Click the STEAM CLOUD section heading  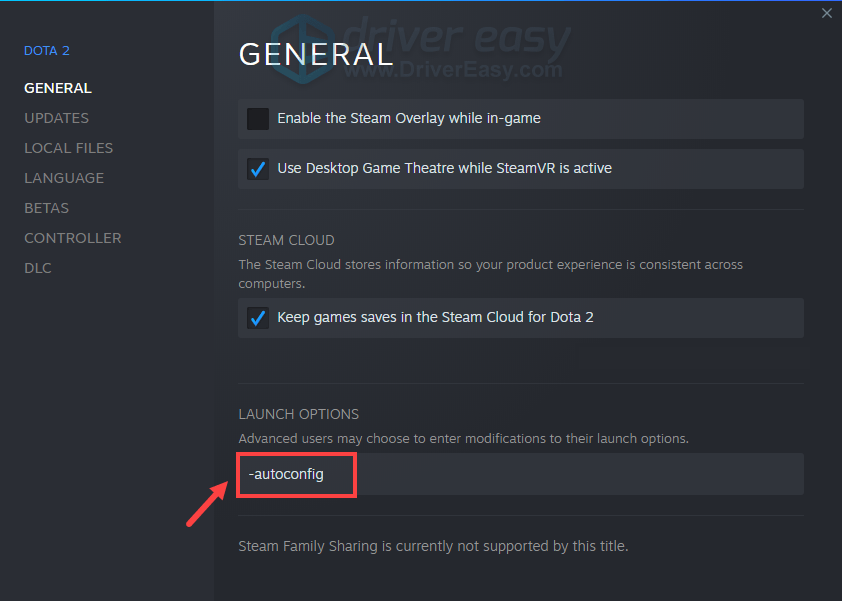(286, 240)
